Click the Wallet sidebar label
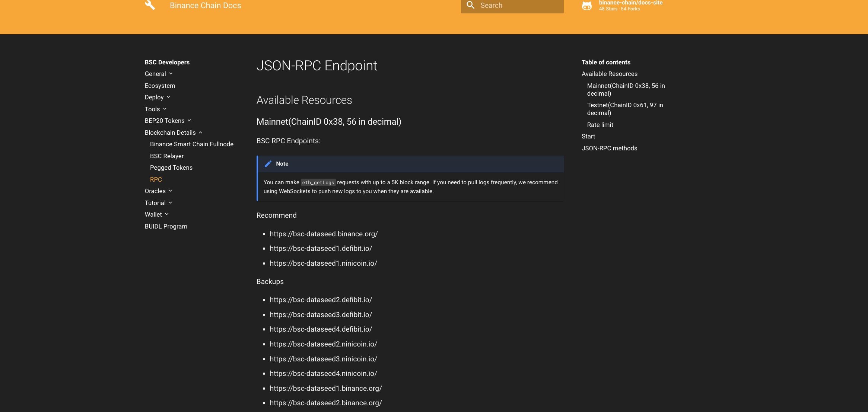Viewport: 868px width, 412px height. pos(153,214)
